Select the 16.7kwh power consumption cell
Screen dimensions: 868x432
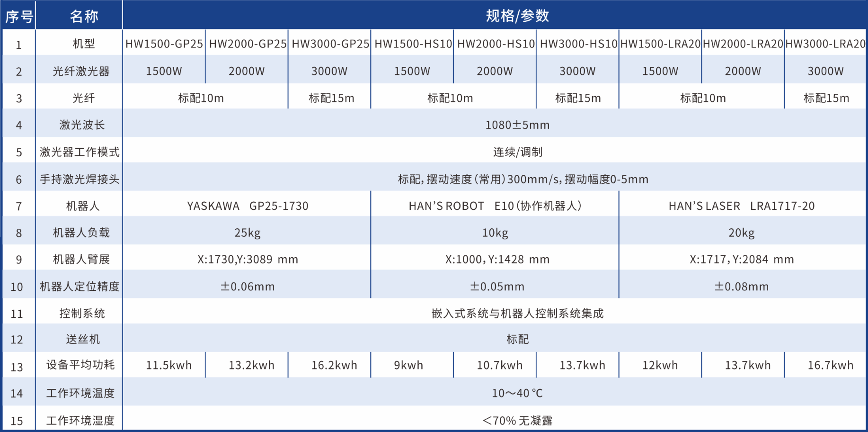tap(830, 365)
